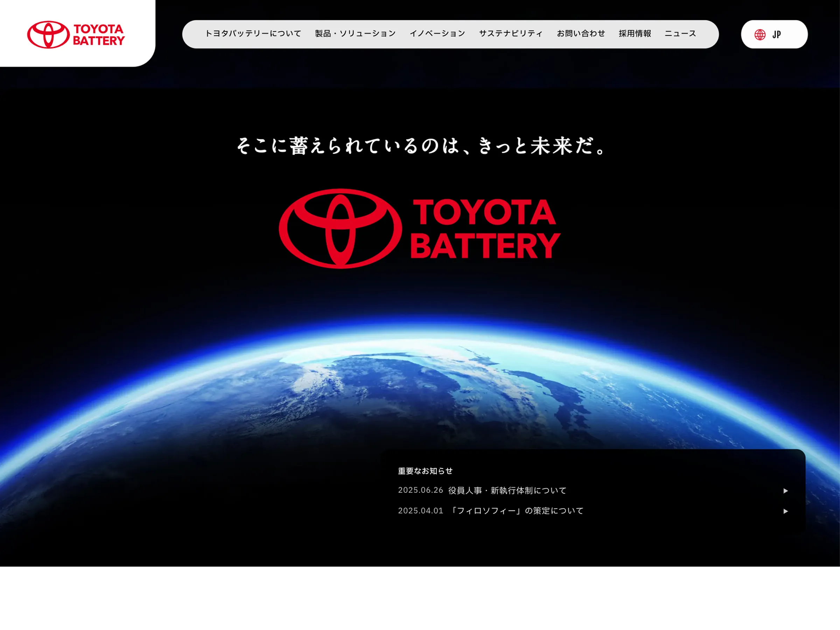Open the イノベーション menu
840x630 pixels.
point(438,34)
